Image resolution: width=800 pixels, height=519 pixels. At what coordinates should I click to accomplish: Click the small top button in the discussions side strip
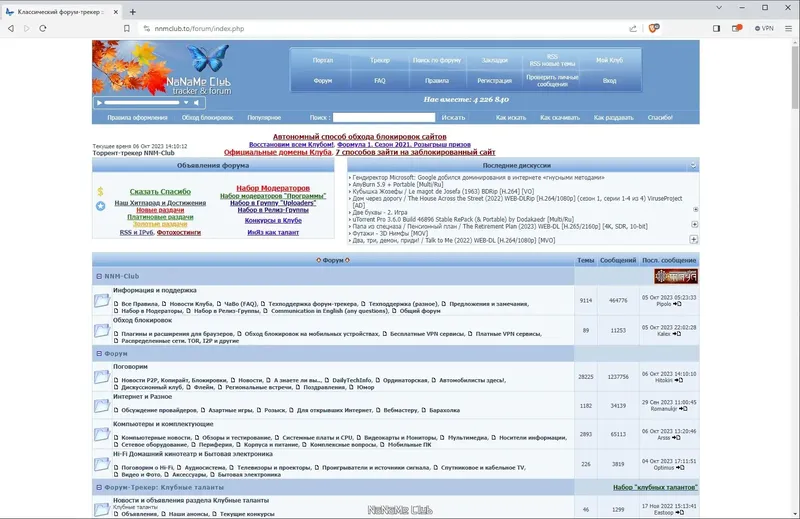pos(695,209)
